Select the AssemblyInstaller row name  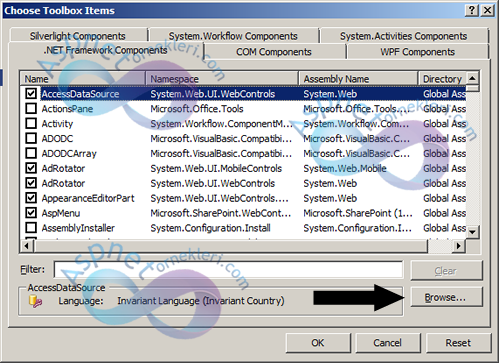coord(78,228)
